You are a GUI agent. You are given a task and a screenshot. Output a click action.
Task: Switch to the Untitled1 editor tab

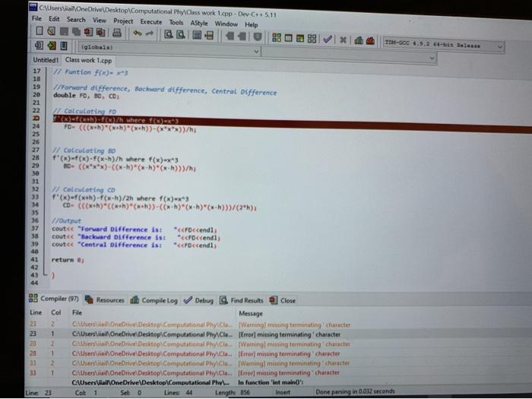(x=46, y=60)
